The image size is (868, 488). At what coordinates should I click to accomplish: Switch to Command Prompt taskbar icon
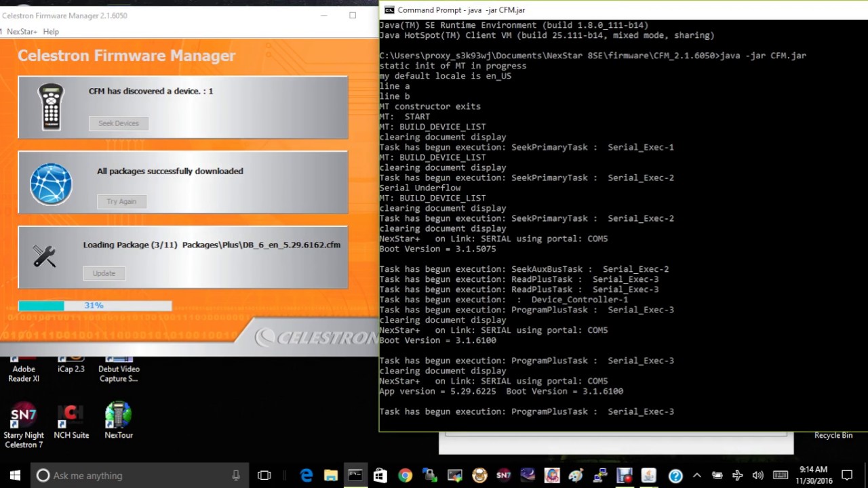point(355,475)
